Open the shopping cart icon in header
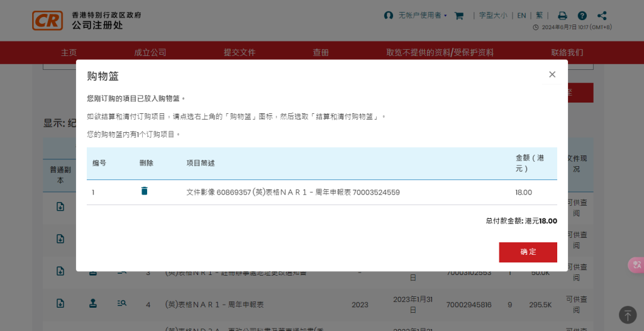 tap(458, 16)
